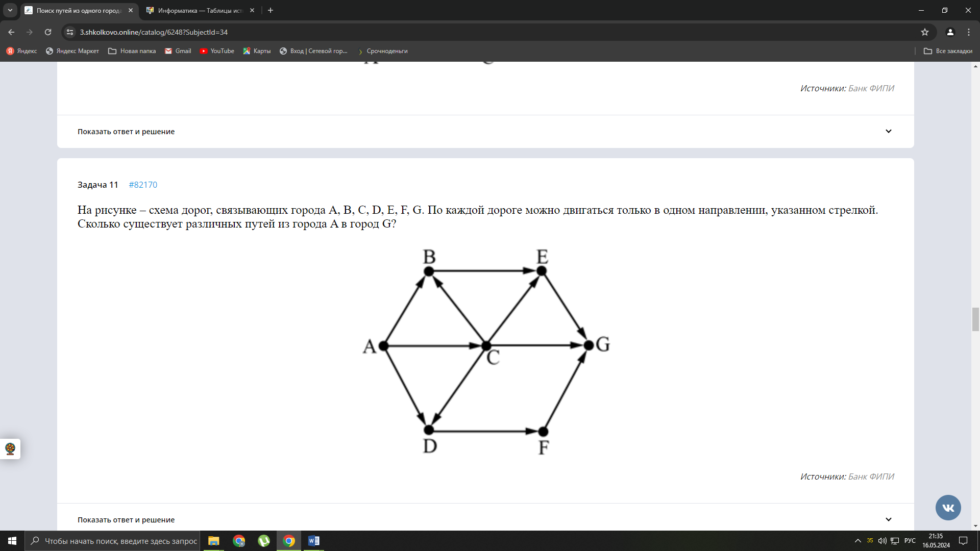Click the tray indicator showing 35

pyautogui.click(x=870, y=541)
